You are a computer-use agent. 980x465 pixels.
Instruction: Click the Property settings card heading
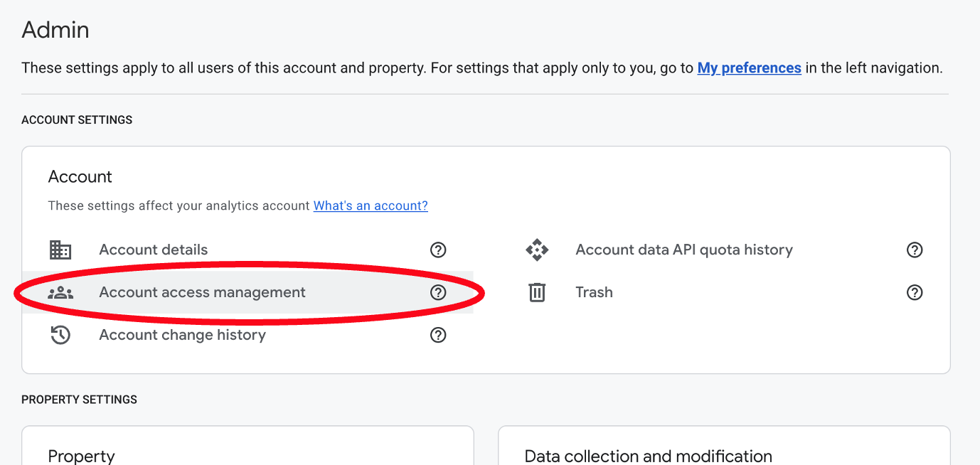(81, 456)
